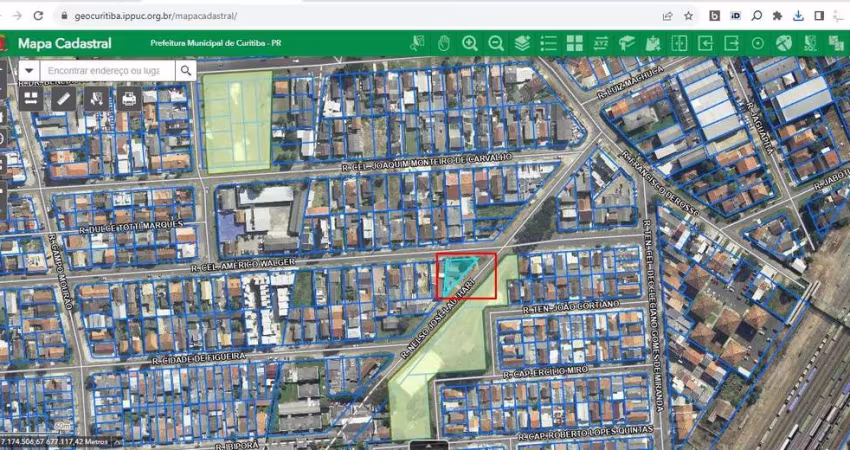This screenshot has height=450, width=850.
Task: Click the zoom out magnifier tool
Action: click(x=496, y=43)
